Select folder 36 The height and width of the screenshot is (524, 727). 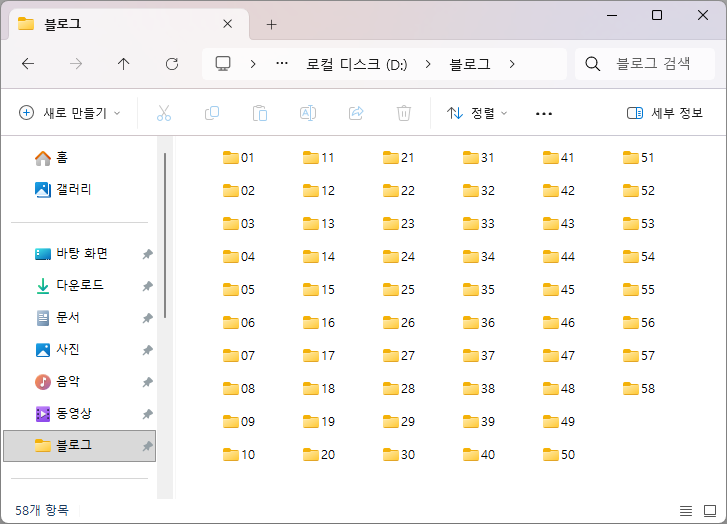tap(478, 322)
